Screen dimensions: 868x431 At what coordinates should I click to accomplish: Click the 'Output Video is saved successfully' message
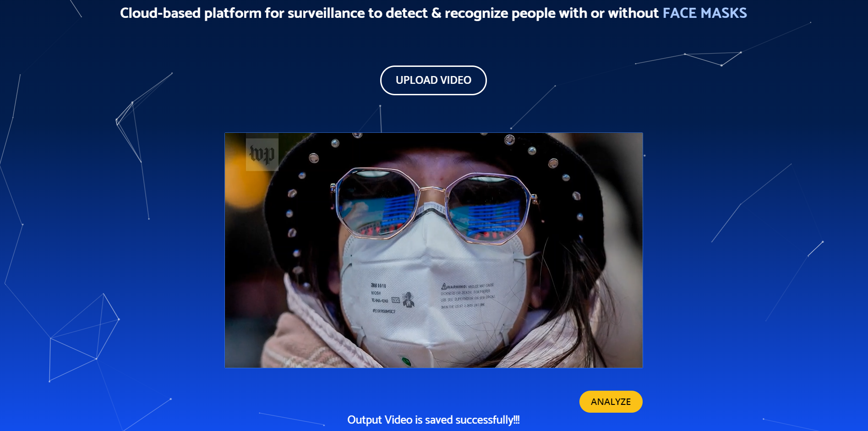click(x=433, y=420)
